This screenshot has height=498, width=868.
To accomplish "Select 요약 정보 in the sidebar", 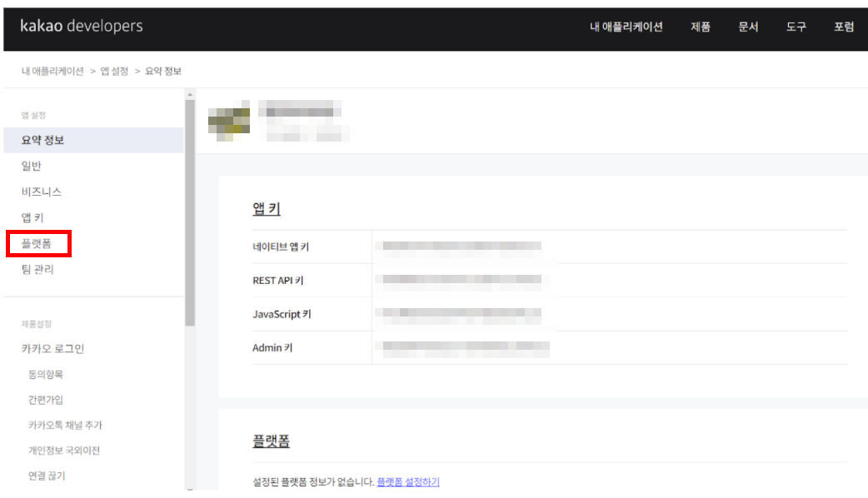I will tap(93, 140).
